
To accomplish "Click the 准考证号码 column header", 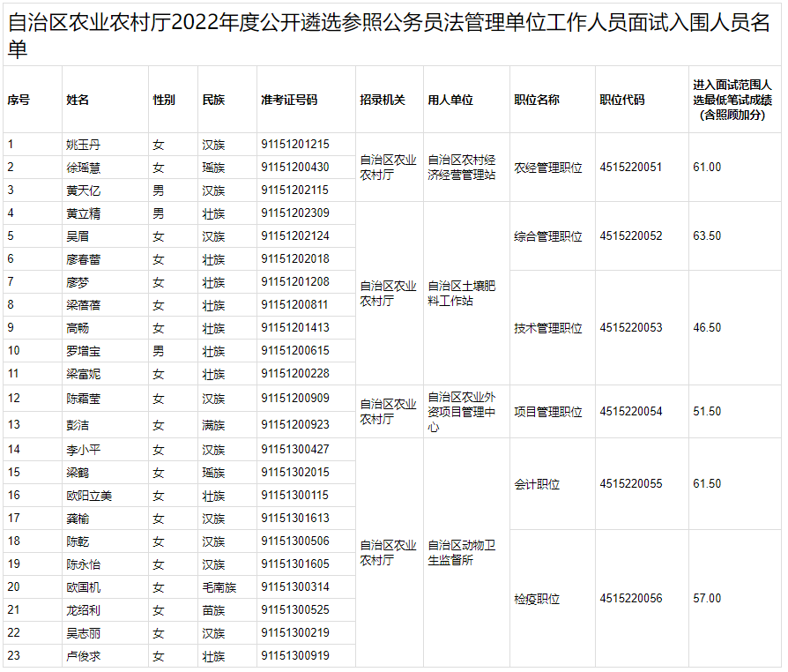I will [x=289, y=101].
